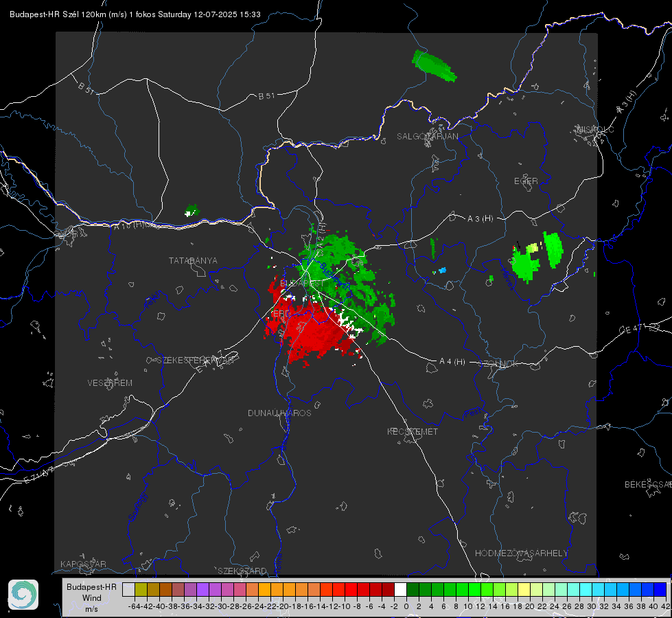Click the small cyan echo patch east of Budapest
This screenshot has width=672, height=618.
(x=442, y=270)
